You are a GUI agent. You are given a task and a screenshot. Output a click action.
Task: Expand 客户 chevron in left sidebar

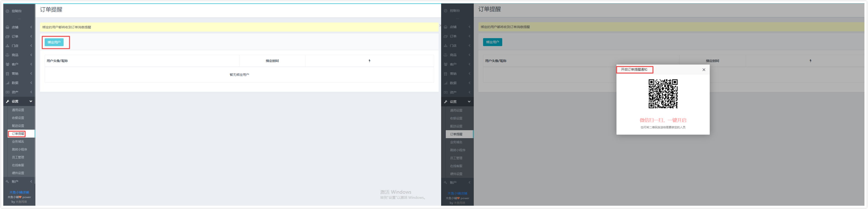(31, 65)
